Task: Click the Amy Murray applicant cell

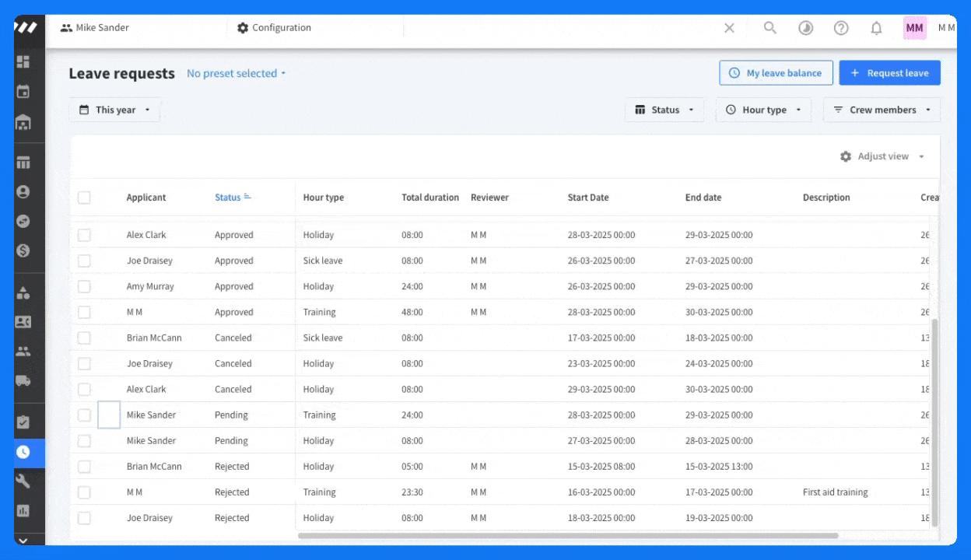Action: pos(150,286)
